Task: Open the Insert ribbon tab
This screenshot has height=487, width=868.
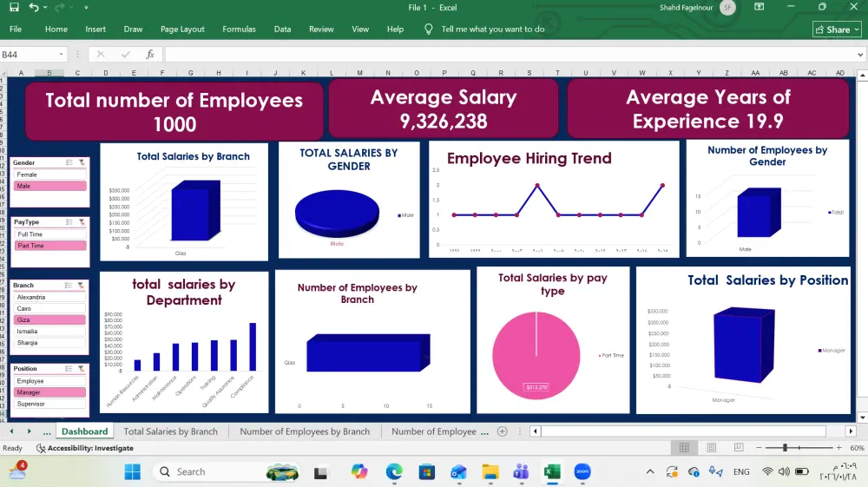Action: [x=95, y=30]
